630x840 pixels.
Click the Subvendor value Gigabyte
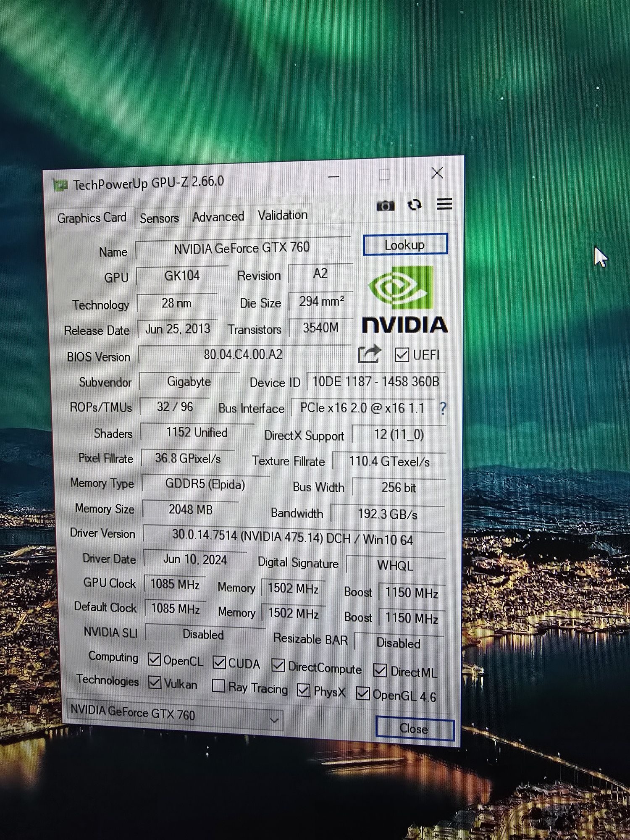tap(189, 382)
